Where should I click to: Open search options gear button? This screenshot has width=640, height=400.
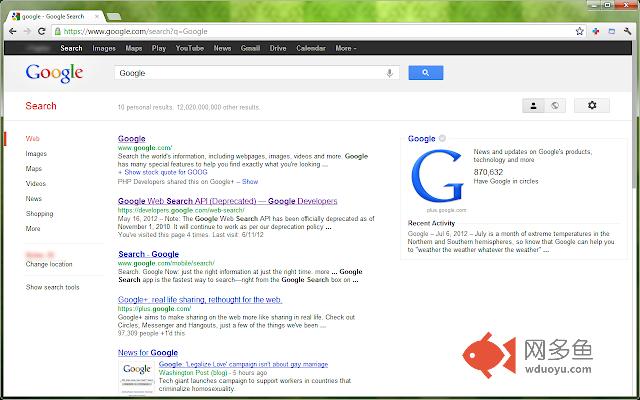592,106
